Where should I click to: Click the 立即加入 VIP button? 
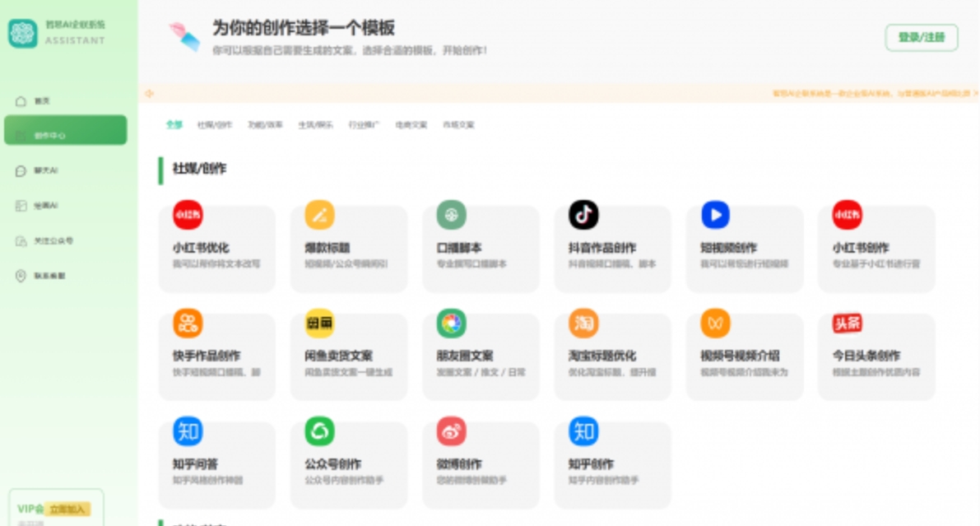69,509
